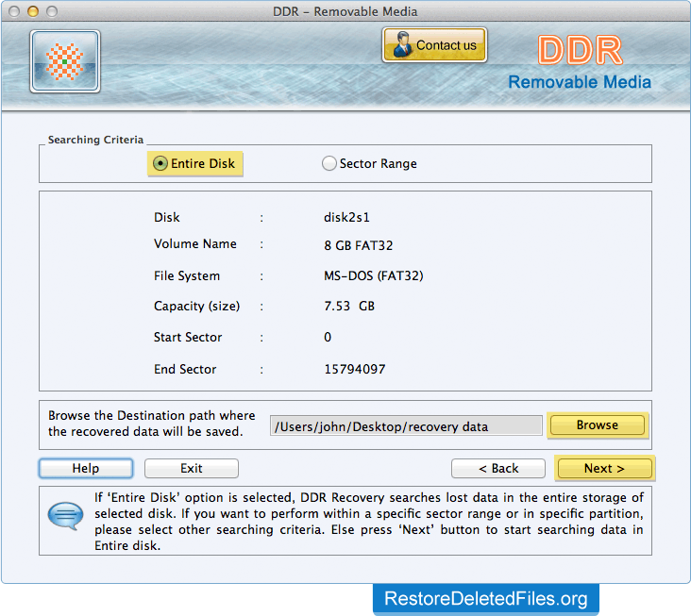691x616 pixels.
Task: Click the DDR Removable Media brand text
Action: (580, 63)
